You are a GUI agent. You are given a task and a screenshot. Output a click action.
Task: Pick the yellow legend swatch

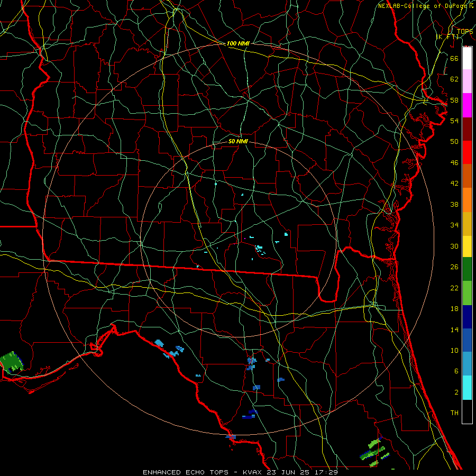[x=467, y=246]
